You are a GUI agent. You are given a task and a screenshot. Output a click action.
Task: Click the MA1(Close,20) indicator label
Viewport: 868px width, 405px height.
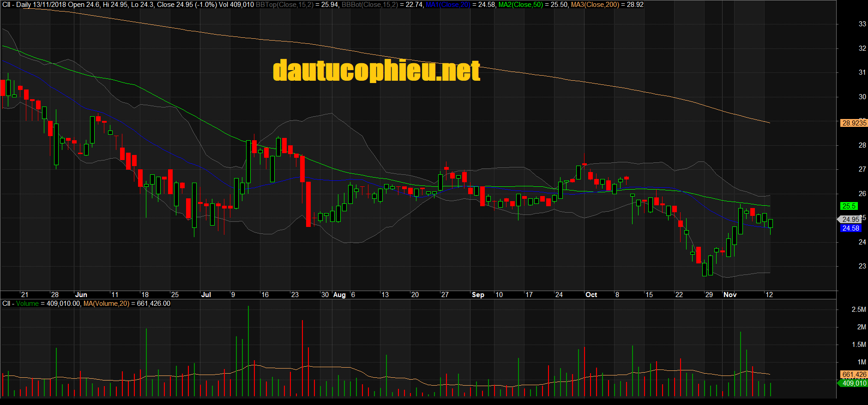pos(448,5)
